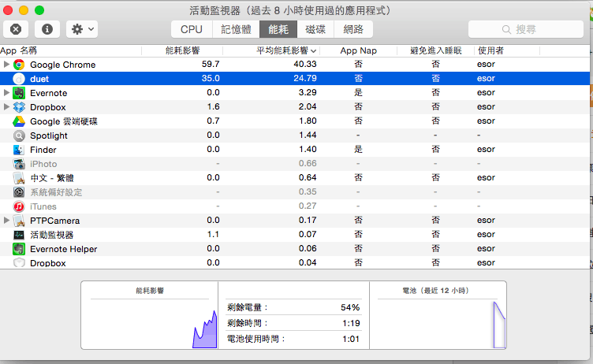Open the process info inspector button

pyautogui.click(x=47, y=29)
